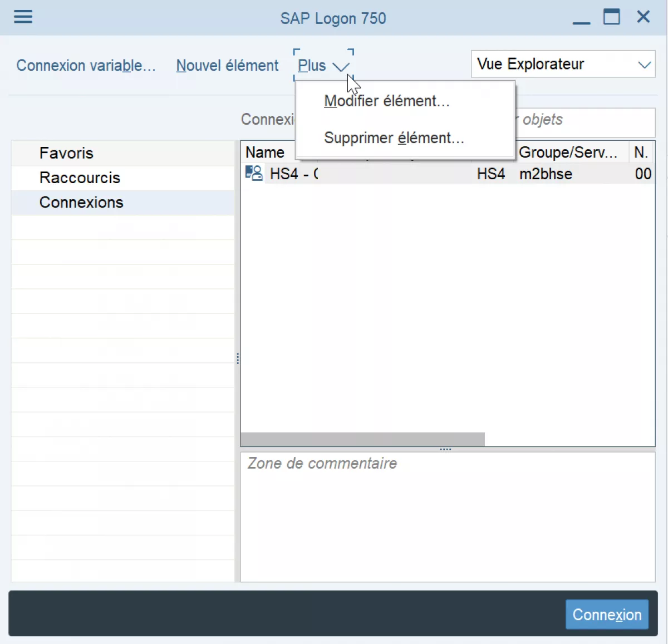668x644 pixels.
Task: Maximize the SAP Logon window
Action: 612,17
